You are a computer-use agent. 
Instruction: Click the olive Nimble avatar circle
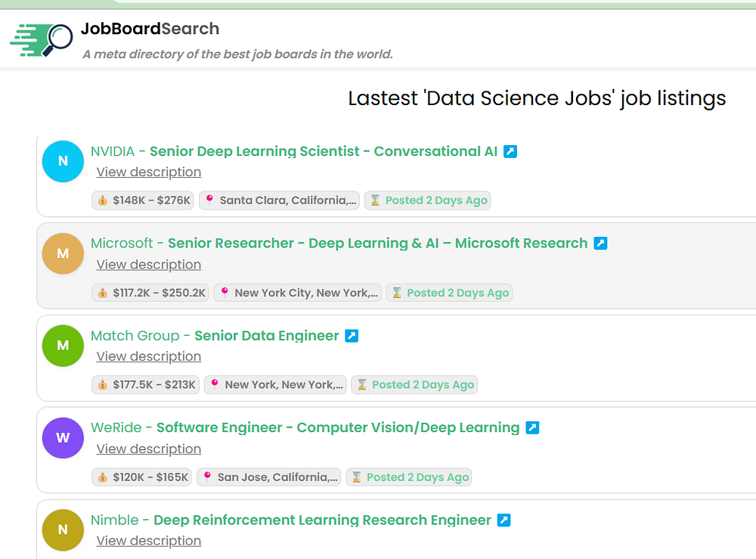tap(63, 529)
